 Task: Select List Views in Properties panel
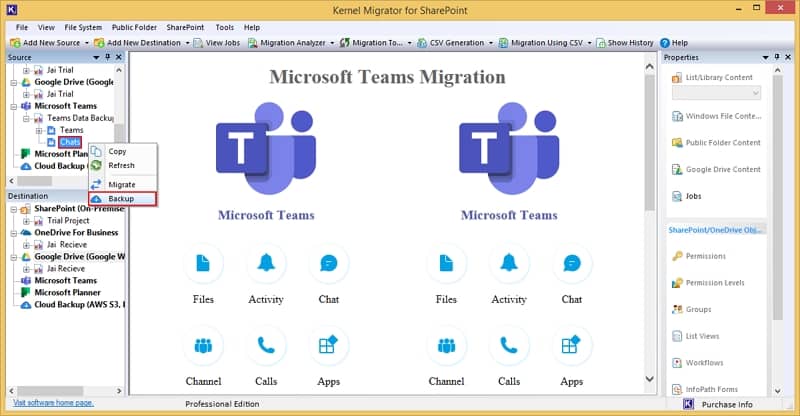tap(696, 336)
